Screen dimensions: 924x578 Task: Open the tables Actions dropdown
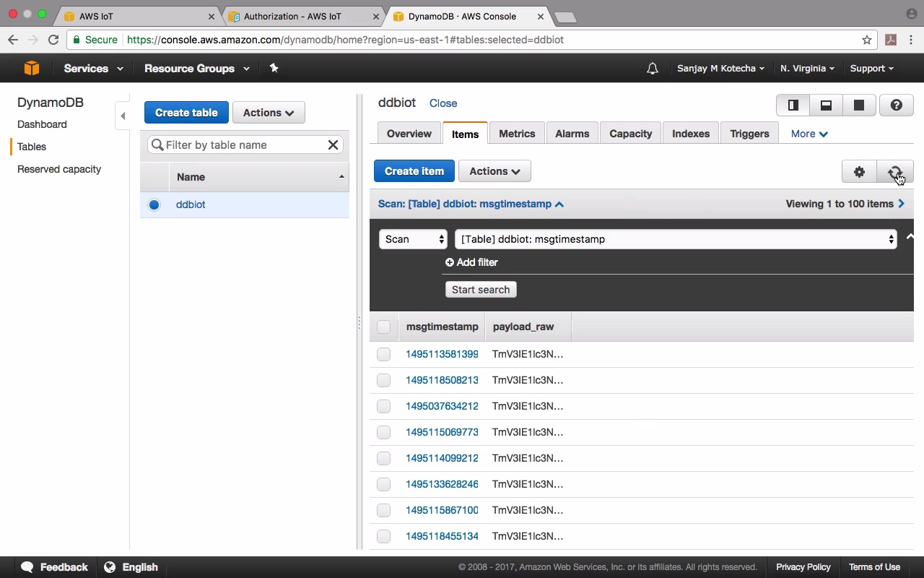[269, 113]
